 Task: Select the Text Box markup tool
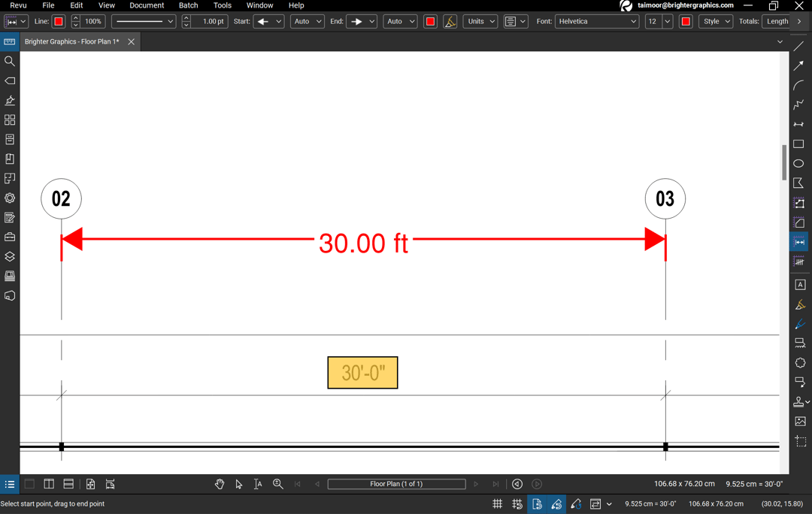[x=799, y=284]
